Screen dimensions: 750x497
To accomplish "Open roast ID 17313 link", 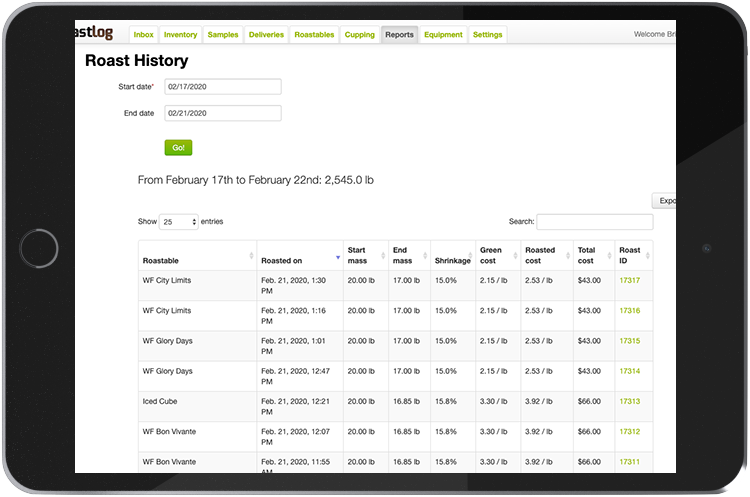I will 629,401.
